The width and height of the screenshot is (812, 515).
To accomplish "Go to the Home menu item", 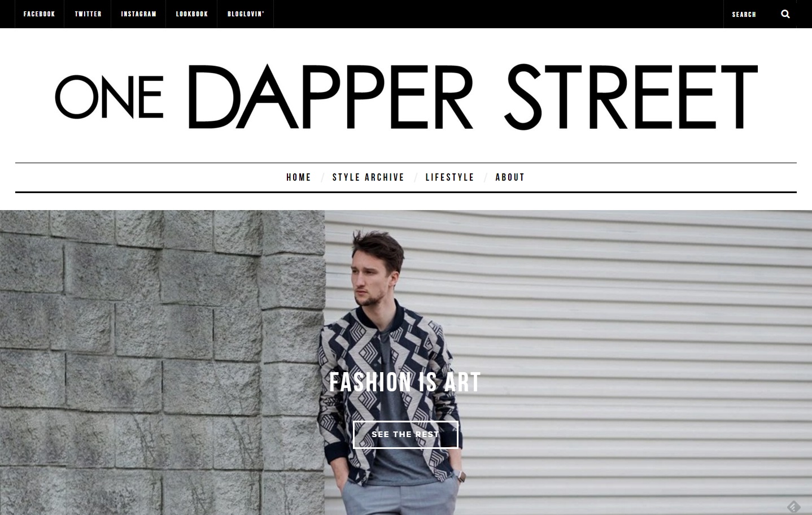I will [299, 177].
